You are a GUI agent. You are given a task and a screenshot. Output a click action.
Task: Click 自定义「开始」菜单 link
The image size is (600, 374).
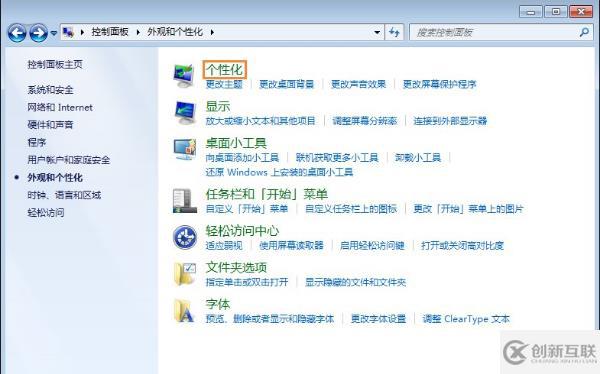click(246, 209)
